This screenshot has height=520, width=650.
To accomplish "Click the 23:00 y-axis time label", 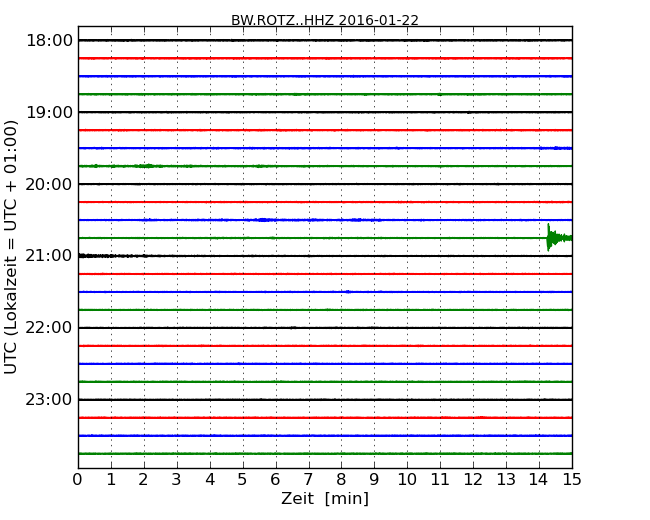I will (x=49, y=399).
